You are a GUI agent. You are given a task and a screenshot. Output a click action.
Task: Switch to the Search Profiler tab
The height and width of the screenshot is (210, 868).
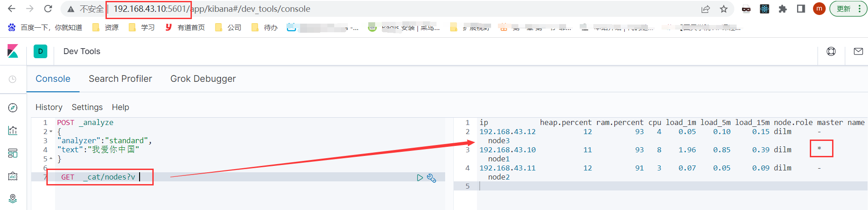pyautogui.click(x=120, y=79)
